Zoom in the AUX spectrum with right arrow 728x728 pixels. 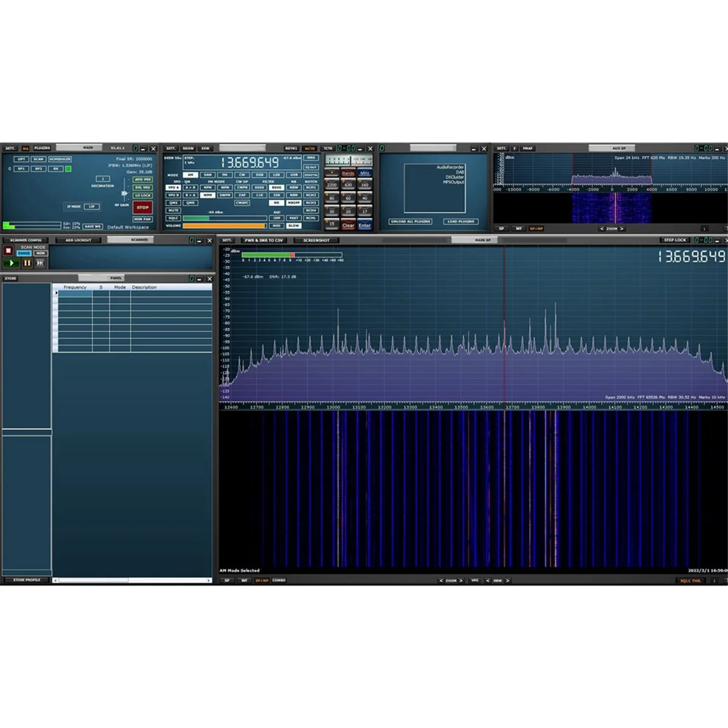pyautogui.click(x=622, y=229)
